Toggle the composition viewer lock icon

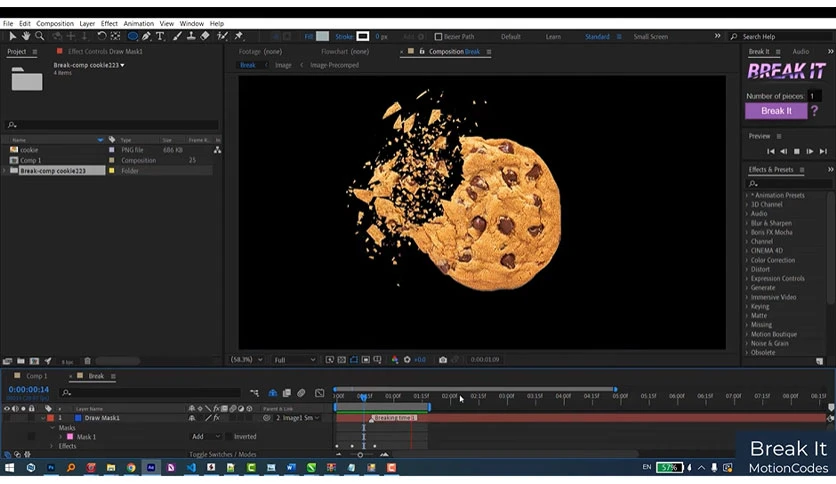tap(422, 52)
